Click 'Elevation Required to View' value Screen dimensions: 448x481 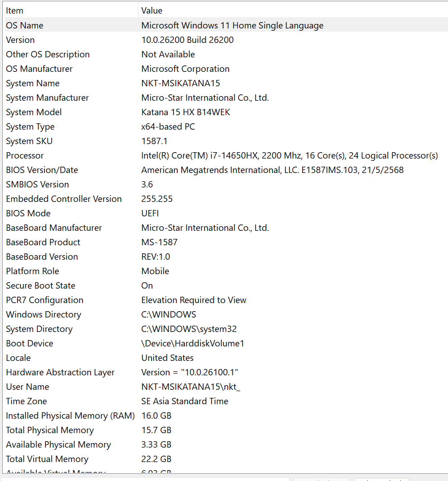(x=194, y=300)
